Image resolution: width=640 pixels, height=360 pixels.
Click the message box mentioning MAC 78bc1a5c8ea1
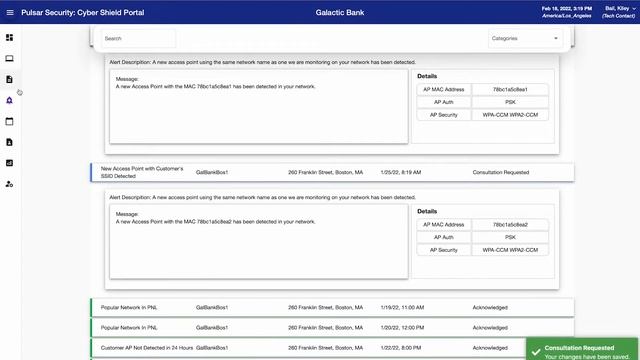259,107
